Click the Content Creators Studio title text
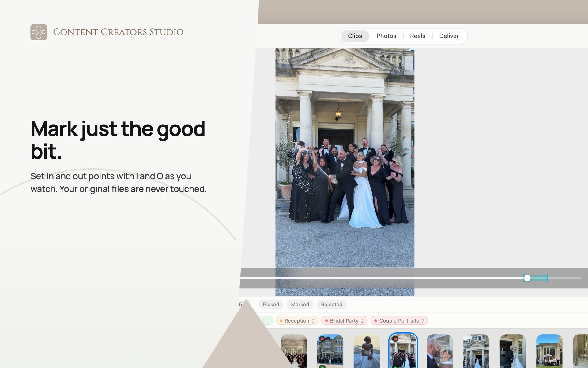Viewport: 588px width, 368px height. pos(118,32)
